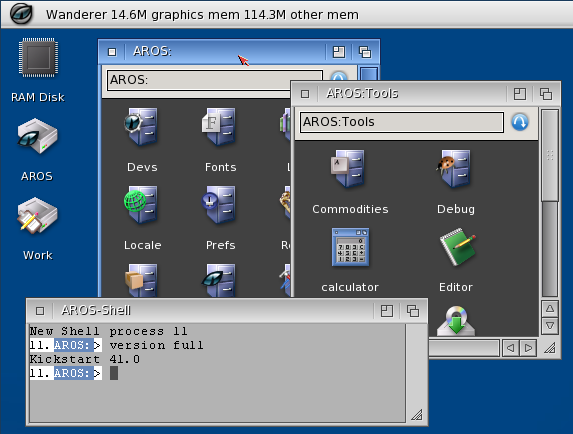Click the 'New Shell process 11' line
Image resolution: width=573 pixels, height=434 pixels.
pos(109,331)
